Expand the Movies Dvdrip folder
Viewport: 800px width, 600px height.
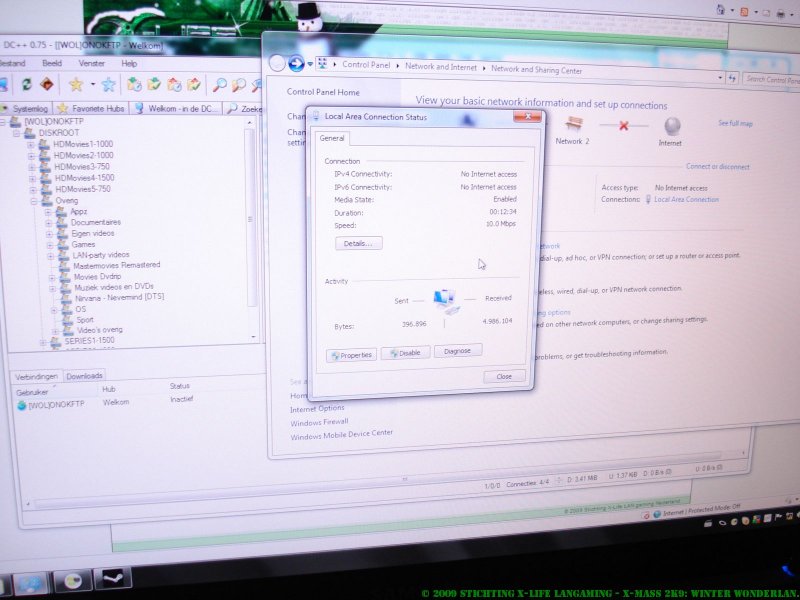tap(52, 278)
